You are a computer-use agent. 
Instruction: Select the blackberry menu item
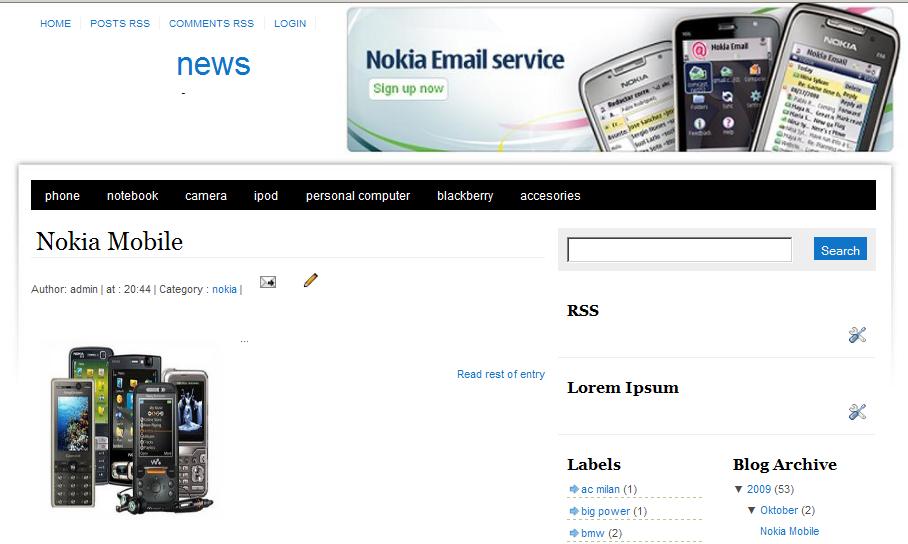click(465, 196)
